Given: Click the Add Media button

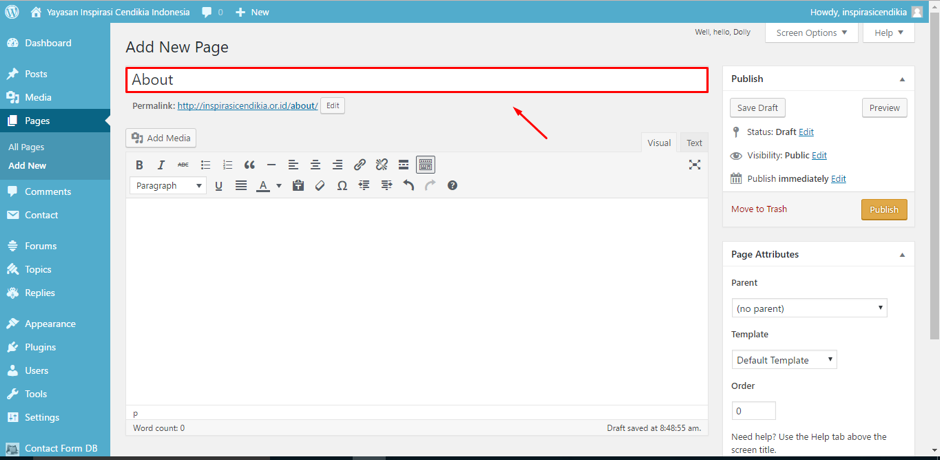Looking at the screenshot, I should pos(161,138).
